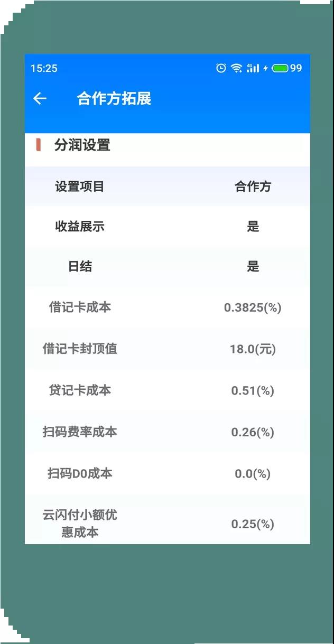This screenshot has width=334, height=644.
Task: Select the 合作方 column header
Action: 253,186
